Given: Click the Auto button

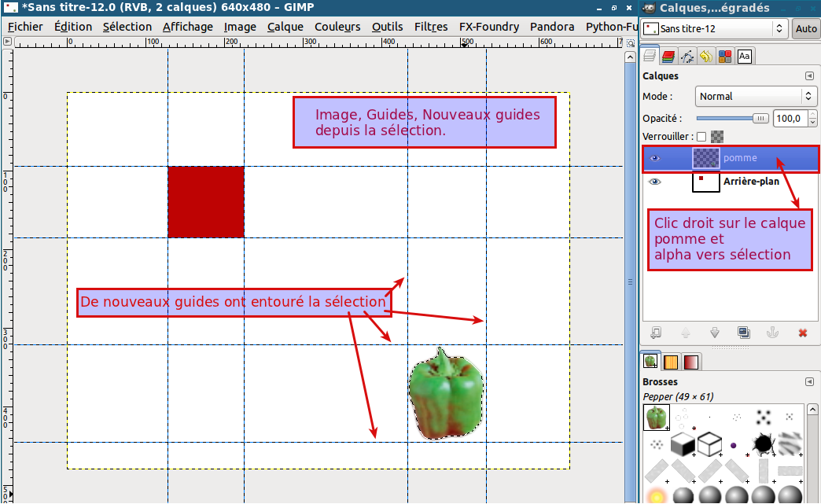Looking at the screenshot, I should point(805,28).
